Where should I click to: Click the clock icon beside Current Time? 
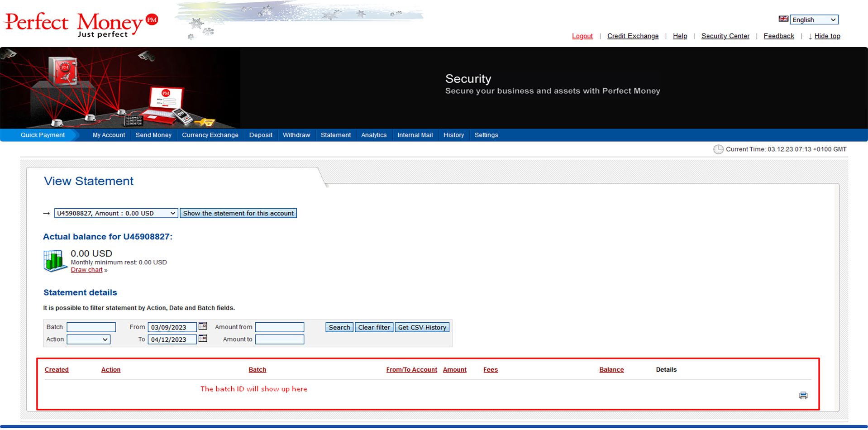pos(718,149)
